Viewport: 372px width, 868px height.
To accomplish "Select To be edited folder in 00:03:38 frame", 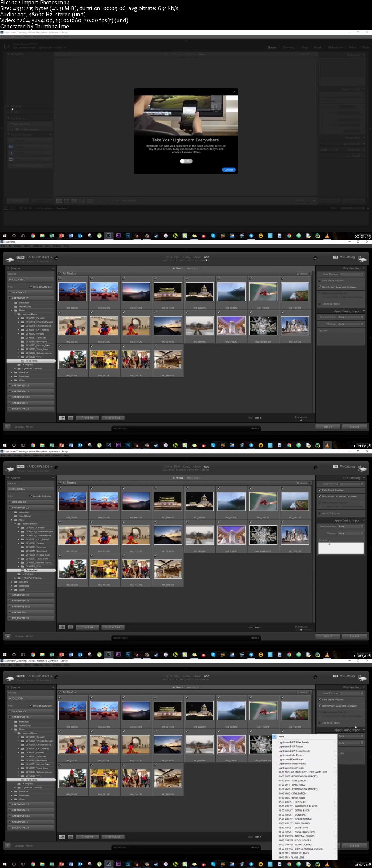I will coord(31,361).
